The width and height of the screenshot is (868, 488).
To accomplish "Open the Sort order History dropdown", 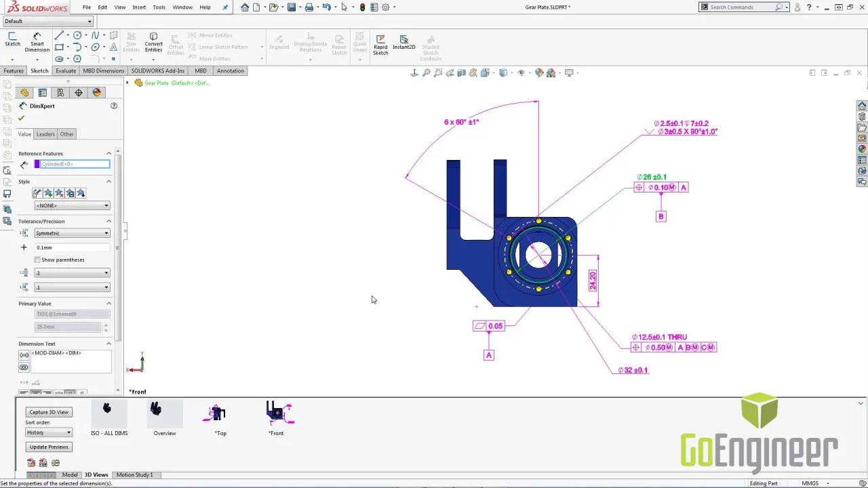I will (48, 432).
